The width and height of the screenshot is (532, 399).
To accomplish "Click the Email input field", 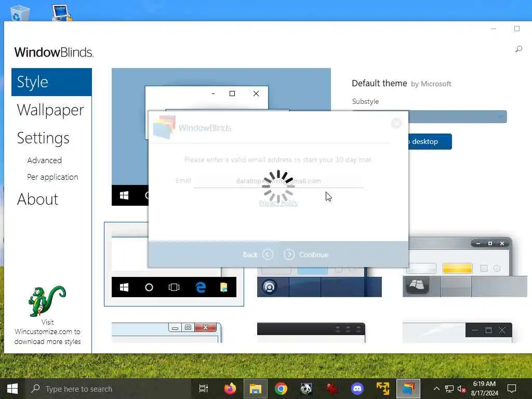I will [x=278, y=181].
